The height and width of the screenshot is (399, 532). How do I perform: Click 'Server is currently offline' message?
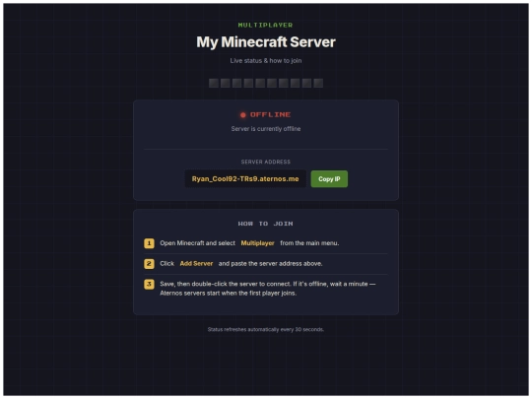[x=266, y=129]
